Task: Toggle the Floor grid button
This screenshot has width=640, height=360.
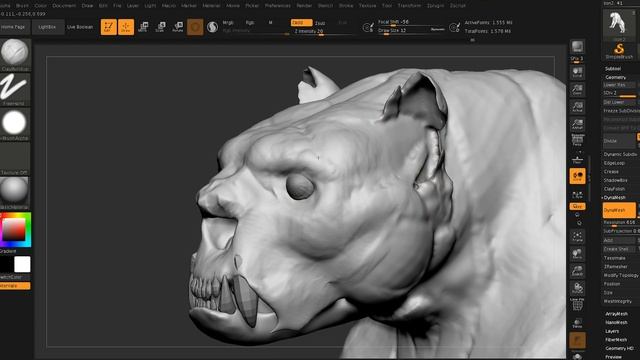Action: coord(577,159)
